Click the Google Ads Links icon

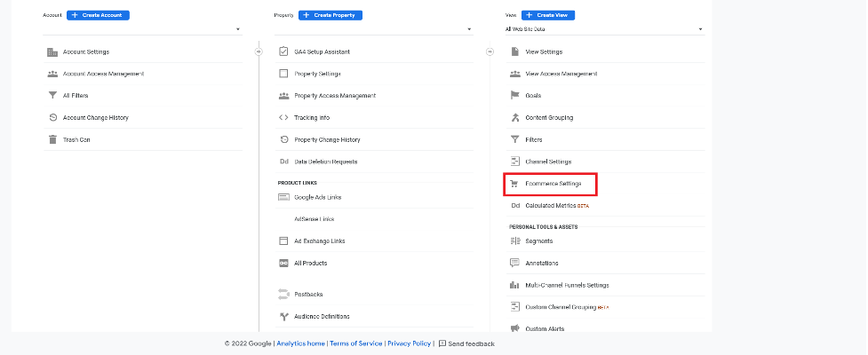284,197
